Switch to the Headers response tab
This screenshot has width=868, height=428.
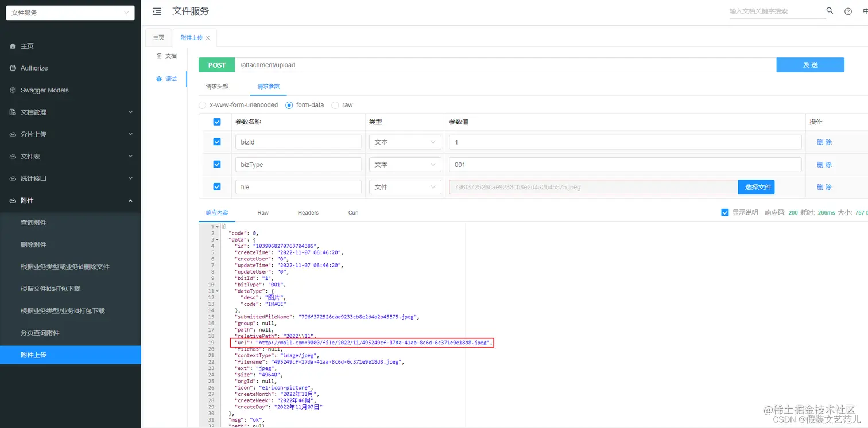[308, 212]
